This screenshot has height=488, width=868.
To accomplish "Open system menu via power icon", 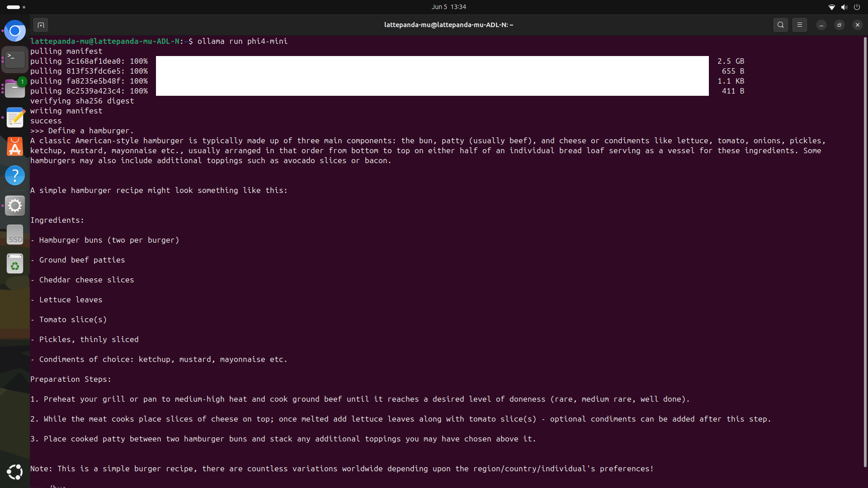I will point(857,7).
